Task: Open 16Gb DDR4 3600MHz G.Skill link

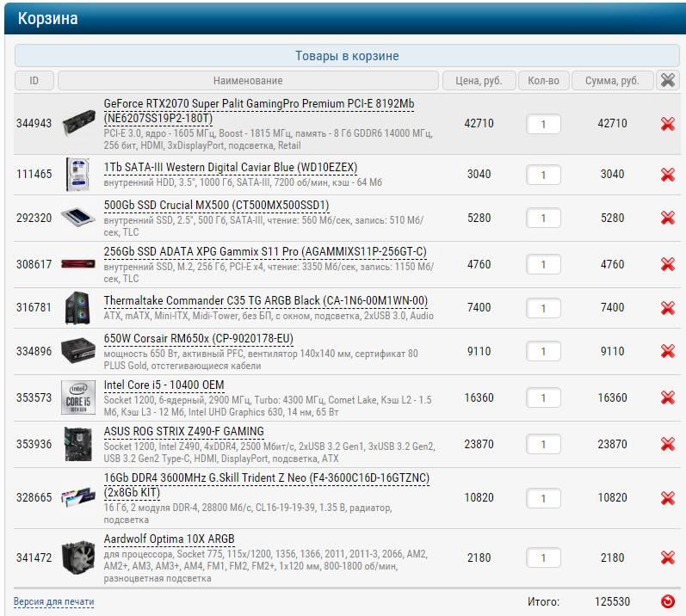Action: [267, 485]
